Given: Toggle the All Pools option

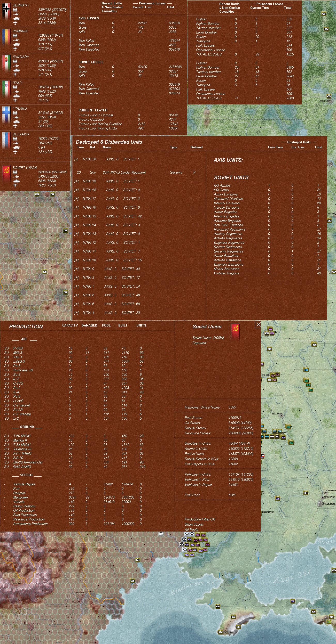Looking at the screenshot, I should point(191,529).
